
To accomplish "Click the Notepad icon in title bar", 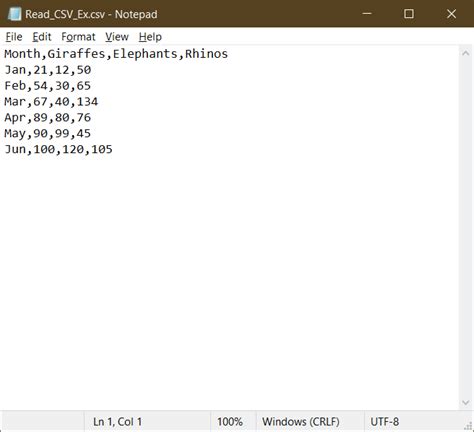I will 14,14.
